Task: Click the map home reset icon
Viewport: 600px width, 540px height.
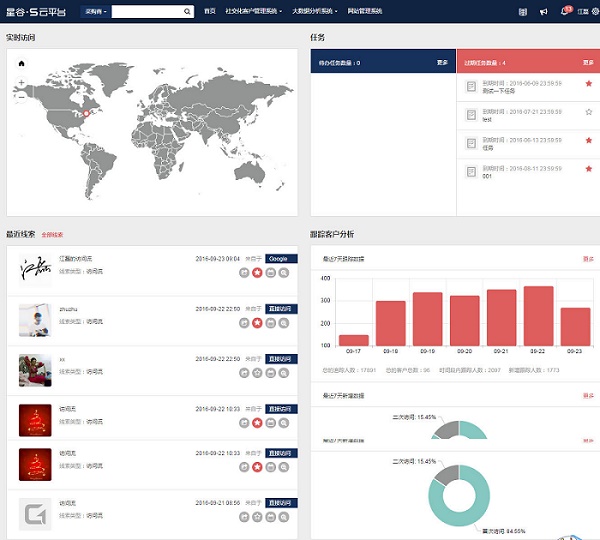Action: [x=21, y=63]
